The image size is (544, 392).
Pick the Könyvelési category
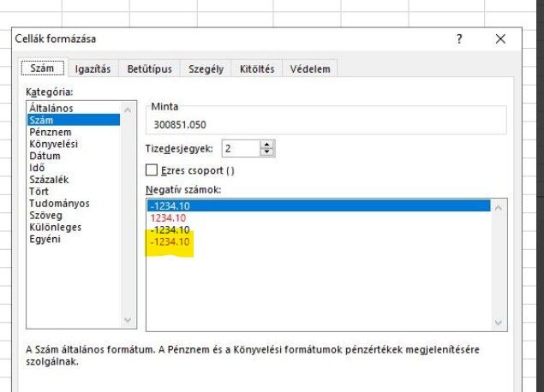[74, 144]
